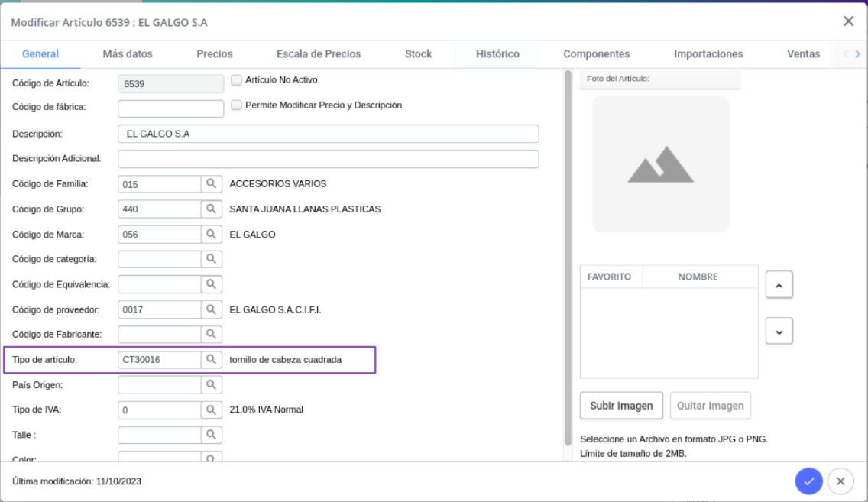The height and width of the screenshot is (502, 868).
Task: Open search for Código de Marca
Action: point(211,234)
